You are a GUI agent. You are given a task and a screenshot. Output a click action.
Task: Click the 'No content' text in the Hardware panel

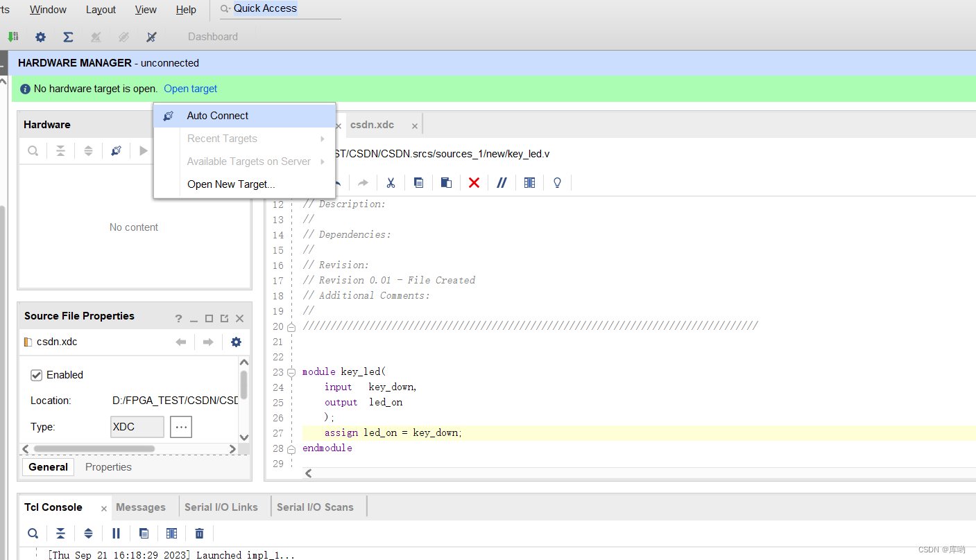click(134, 227)
